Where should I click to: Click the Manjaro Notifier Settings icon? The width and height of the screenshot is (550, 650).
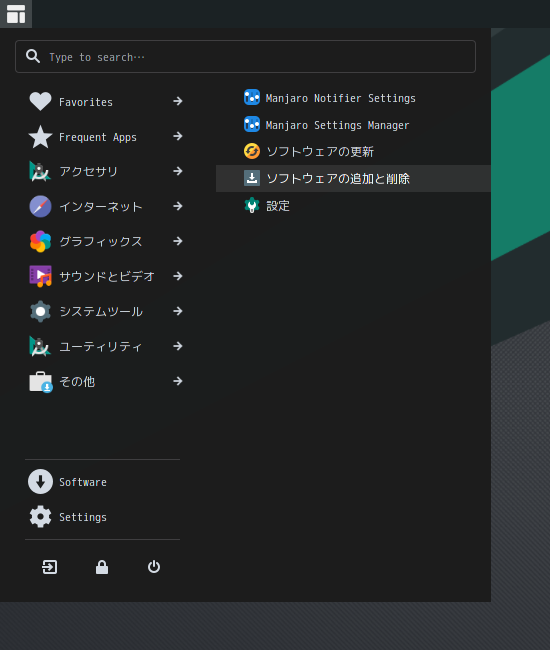pos(252,97)
